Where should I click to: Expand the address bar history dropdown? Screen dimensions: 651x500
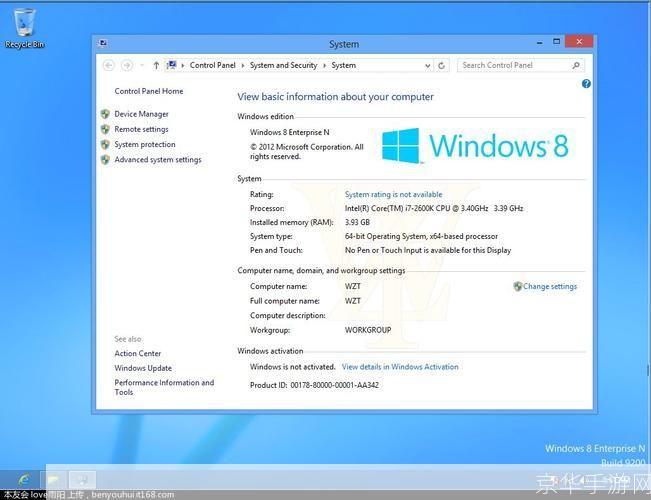[x=427, y=66]
